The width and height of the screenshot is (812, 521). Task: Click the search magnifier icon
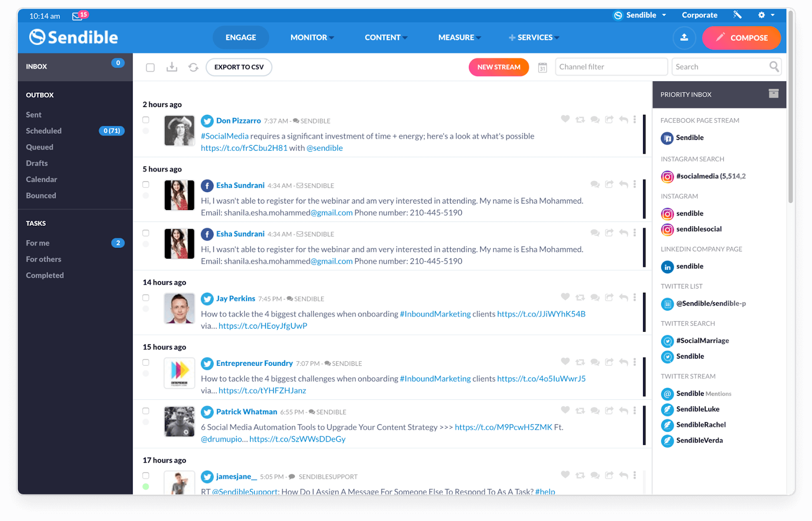point(774,66)
